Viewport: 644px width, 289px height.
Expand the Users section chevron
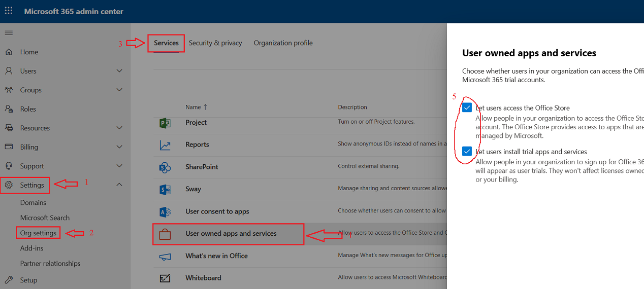click(x=119, y=71)
